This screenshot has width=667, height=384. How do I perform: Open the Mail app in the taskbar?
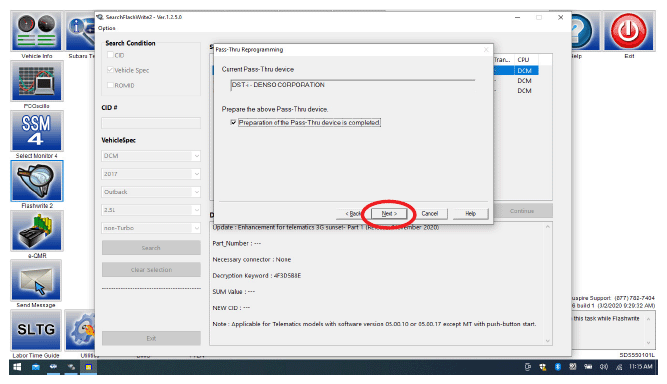coord(36,367)
